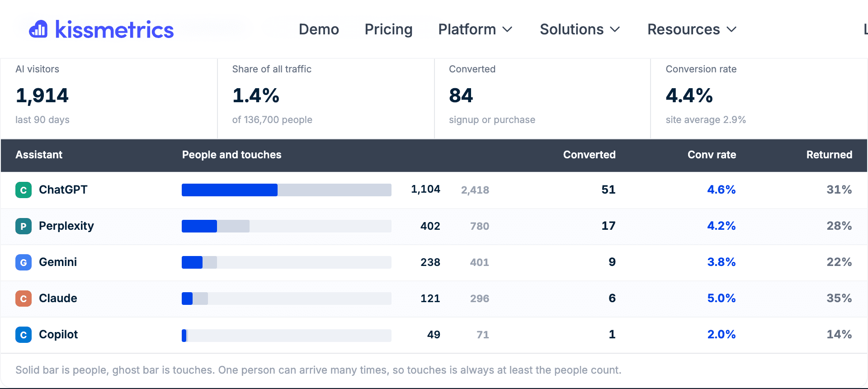Open the Platform menu
This screenshot has width=868, height=389.
point(475,29)
